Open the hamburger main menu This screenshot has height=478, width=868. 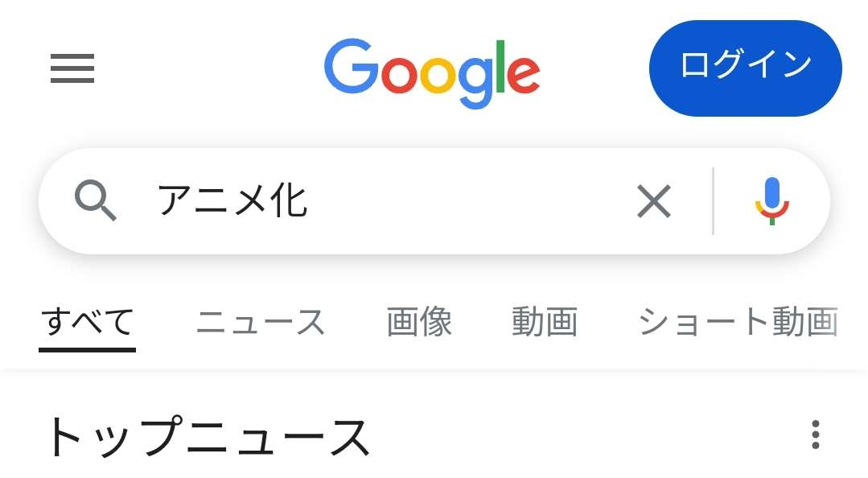pos(72,68)
